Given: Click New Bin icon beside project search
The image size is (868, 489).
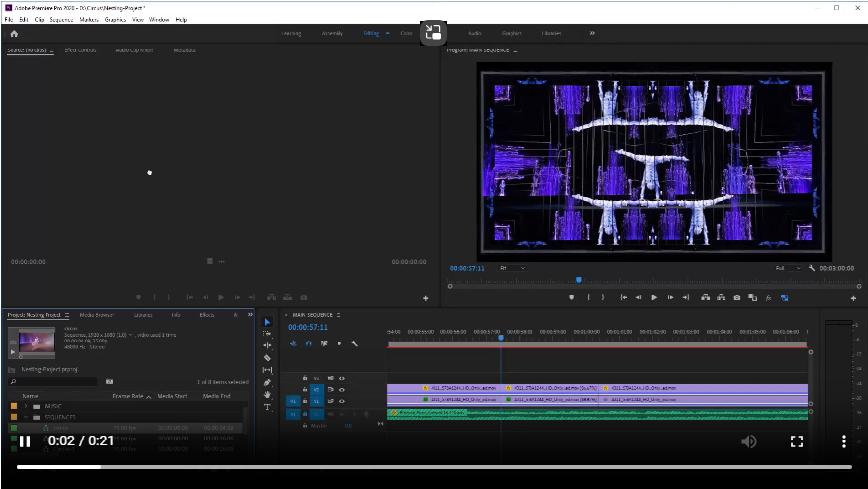Looking at the screenshot, I should [109, 381].
